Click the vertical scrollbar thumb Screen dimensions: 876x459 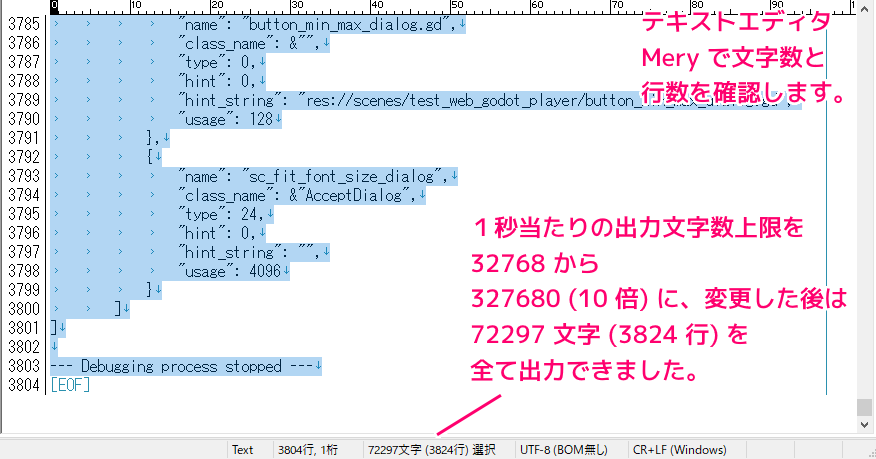pos(864,407)
